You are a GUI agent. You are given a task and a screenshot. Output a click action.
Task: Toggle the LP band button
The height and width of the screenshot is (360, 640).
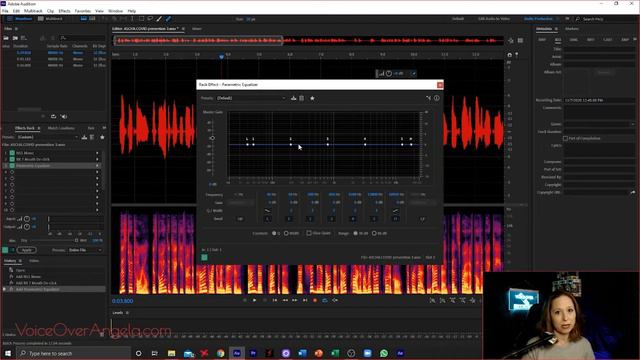point(422,219)
